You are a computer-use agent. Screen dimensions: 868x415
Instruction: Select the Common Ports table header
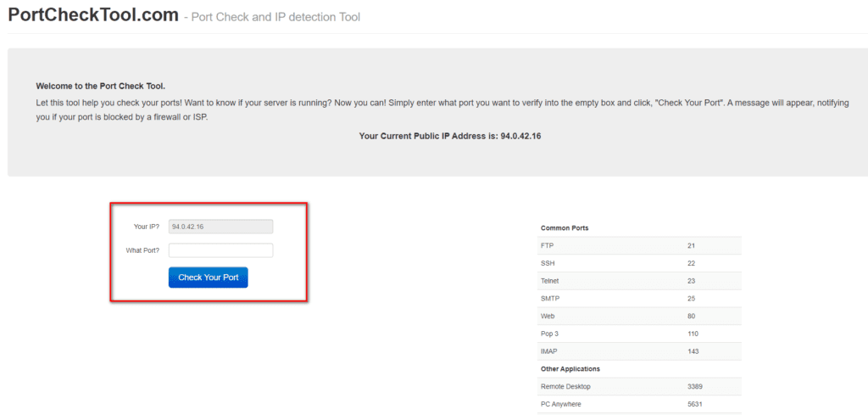coord(565,227)
